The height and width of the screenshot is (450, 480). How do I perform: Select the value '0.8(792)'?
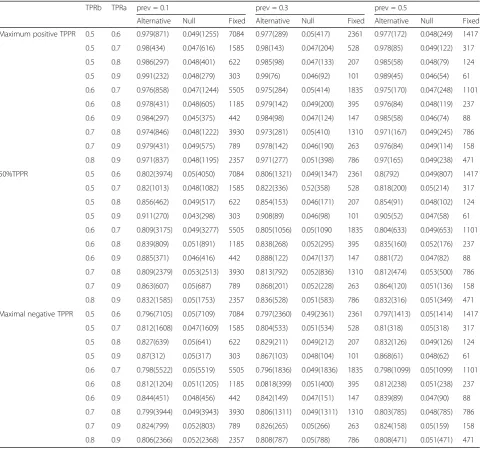point(387,174)
